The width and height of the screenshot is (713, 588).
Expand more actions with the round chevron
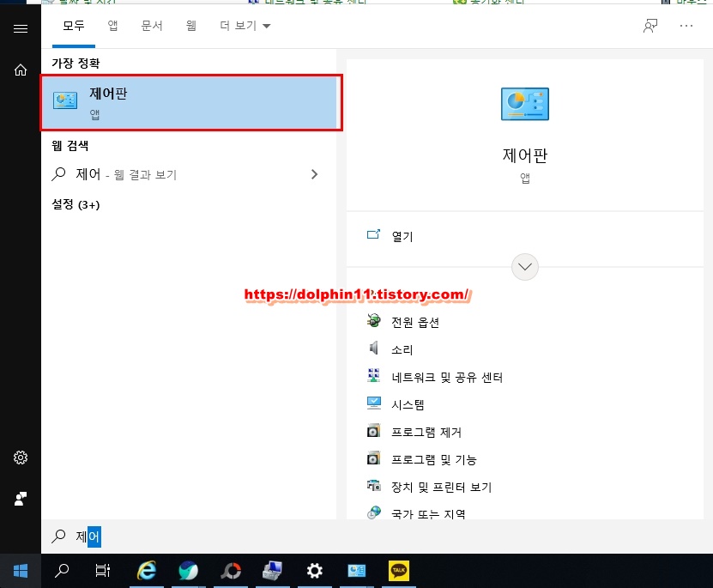point(525,267)
